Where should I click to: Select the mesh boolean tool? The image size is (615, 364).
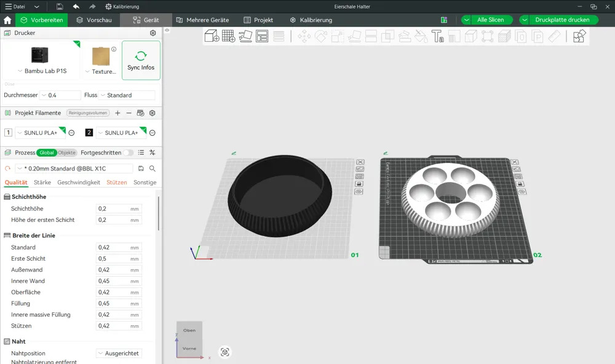point(387,36)
